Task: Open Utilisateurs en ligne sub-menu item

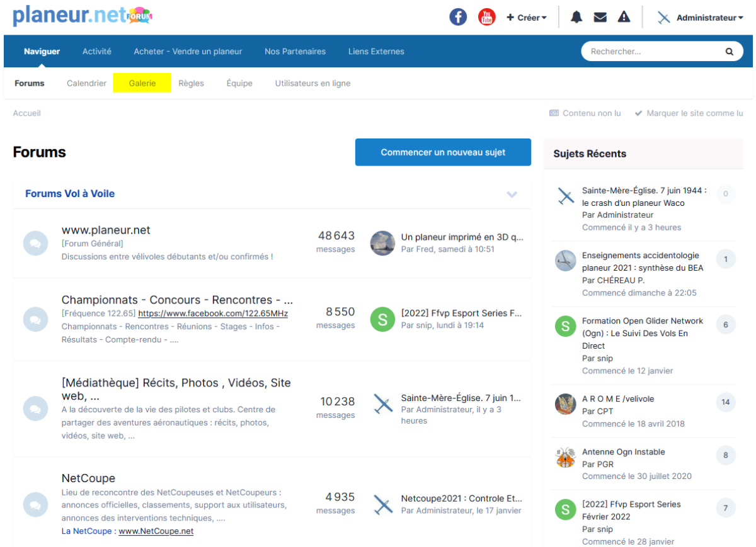Action: 312,83
